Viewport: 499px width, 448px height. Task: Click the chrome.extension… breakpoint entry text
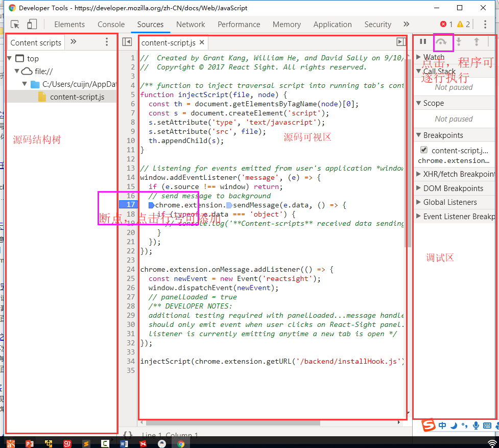click(x=454, y=161)
